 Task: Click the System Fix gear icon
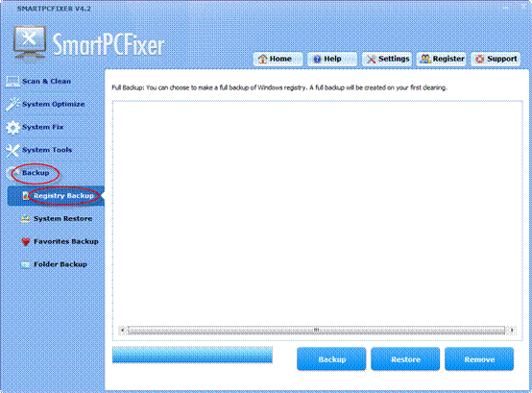tap(12, 127)
